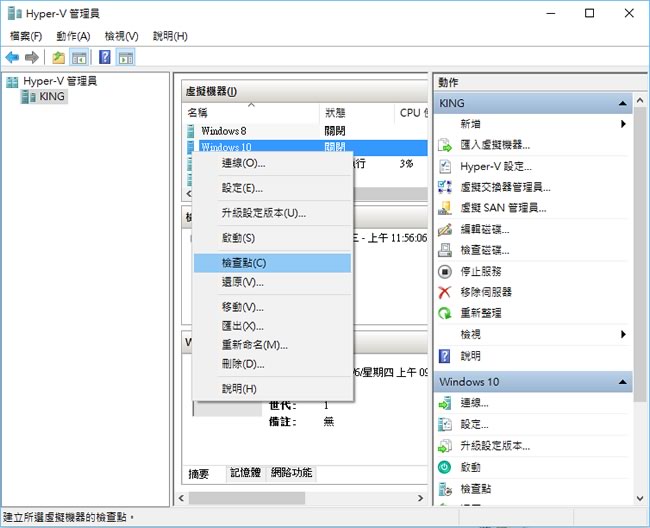Click the 停止服務 action link
The height and width of the screenshot is (528, 650).
(x=481, y=271)
